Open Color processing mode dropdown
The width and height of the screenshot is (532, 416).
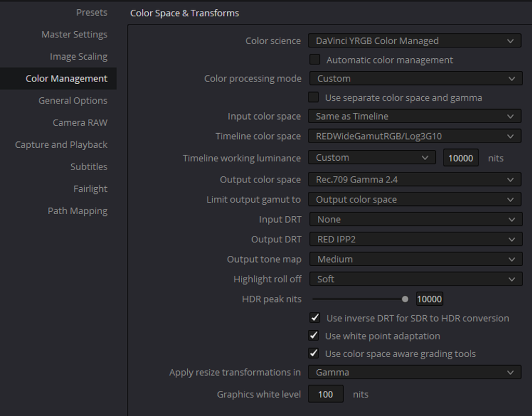tap(416, 79)
